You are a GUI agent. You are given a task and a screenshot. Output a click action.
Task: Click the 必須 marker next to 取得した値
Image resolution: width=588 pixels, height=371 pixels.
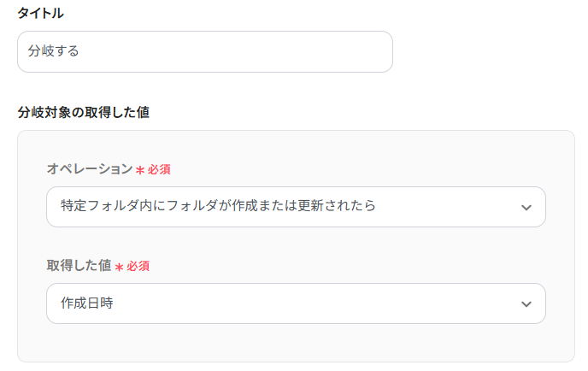click(138, 266)
